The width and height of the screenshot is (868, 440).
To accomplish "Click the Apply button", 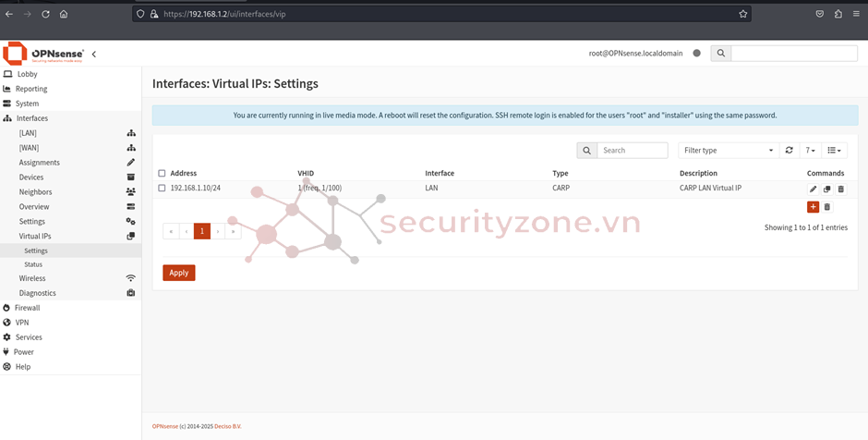I will [x=179, y=273].
